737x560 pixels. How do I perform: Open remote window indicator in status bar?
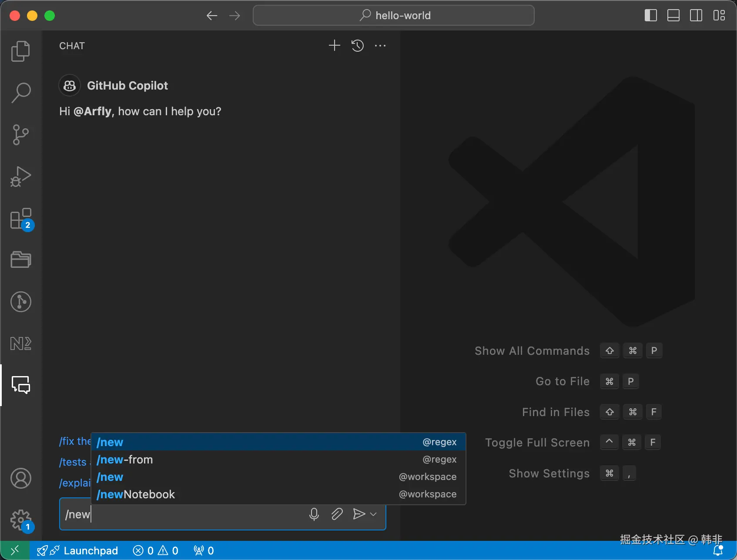pyautogui.click(x=15, y=550)
